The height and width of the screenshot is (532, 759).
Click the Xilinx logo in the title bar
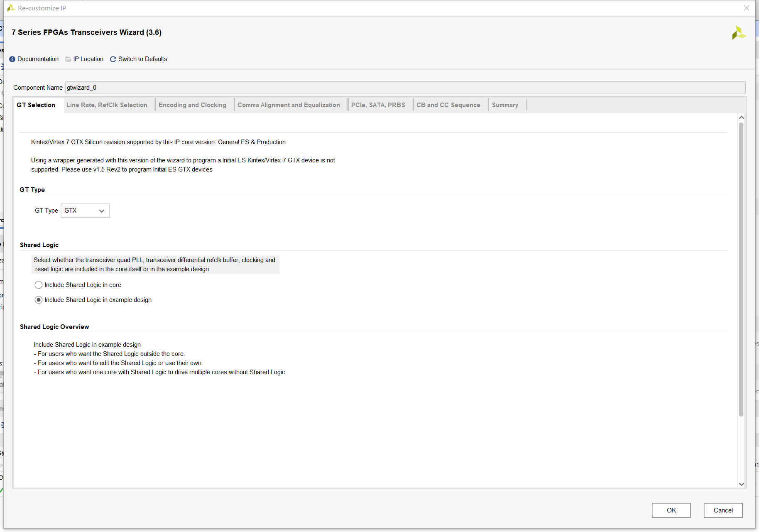11,8
